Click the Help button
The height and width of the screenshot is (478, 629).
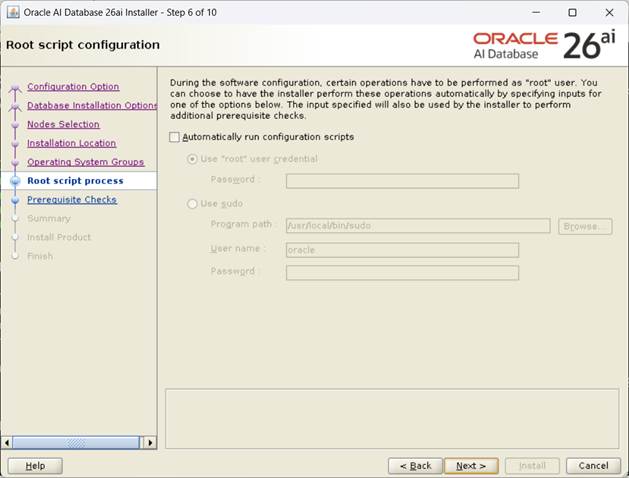(35, 466)
